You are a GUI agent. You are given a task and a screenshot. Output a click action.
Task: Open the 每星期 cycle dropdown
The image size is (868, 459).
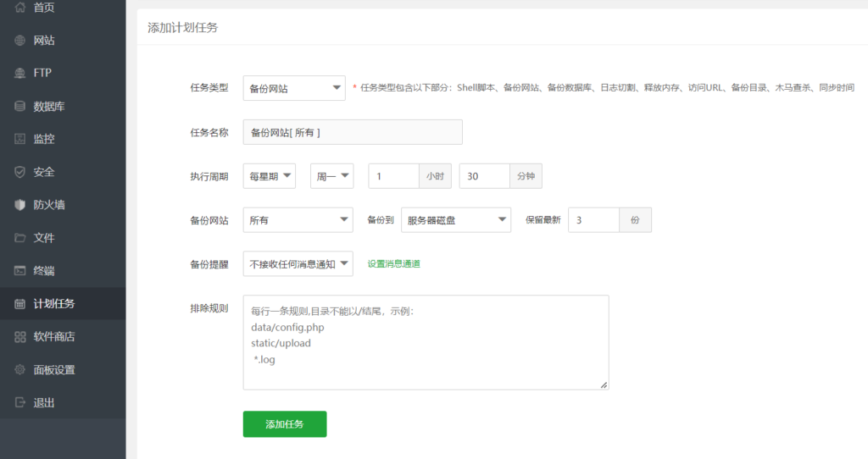tap(269, 176)
